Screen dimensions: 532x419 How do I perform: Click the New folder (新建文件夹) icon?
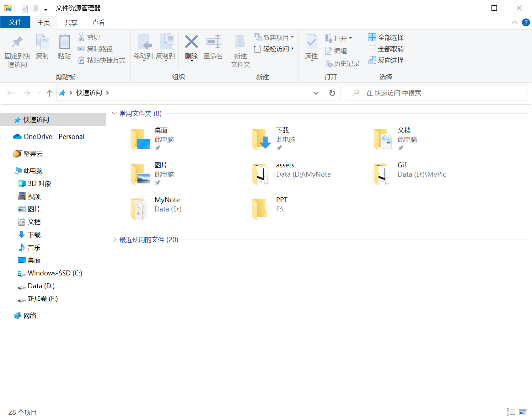[x=241, y=42]
